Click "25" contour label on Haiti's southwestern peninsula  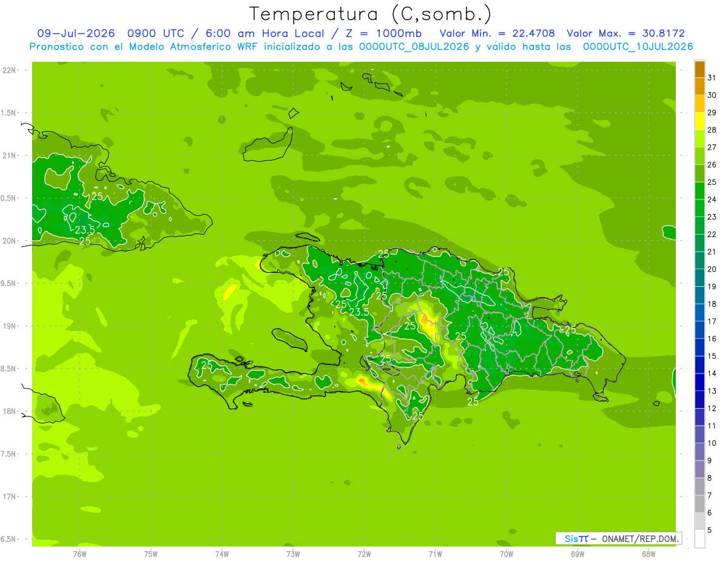[207, 365]
